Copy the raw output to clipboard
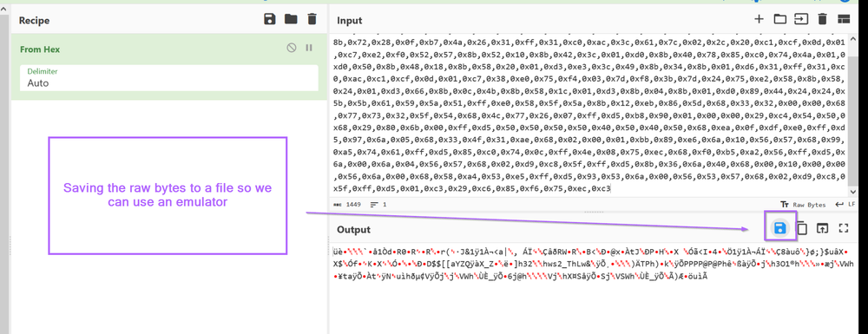Screen dimensions: 868x334 click(x=801, y=228)
